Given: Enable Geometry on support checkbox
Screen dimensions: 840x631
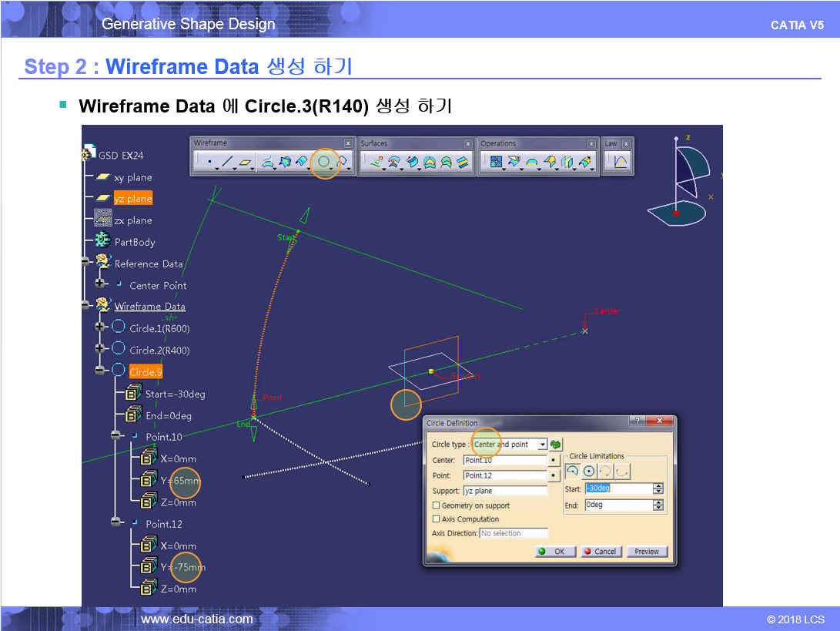Looking at the screenshot, I should pyautogui.click(x=437, y=505).
